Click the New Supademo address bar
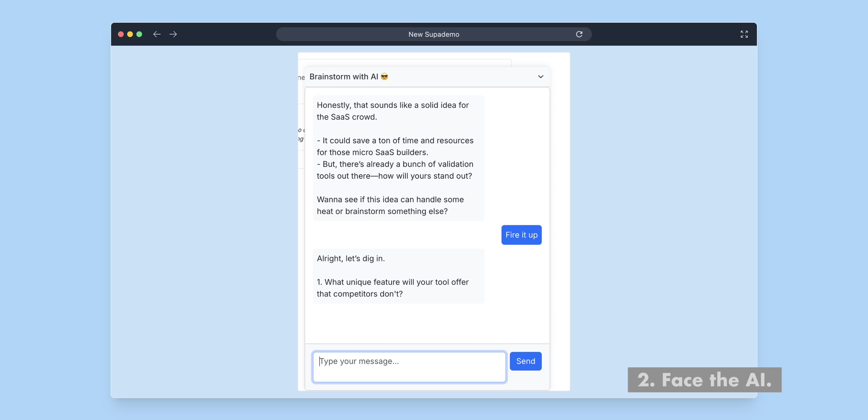This screenshot has height=420, width=868. click(x=433, y=34)
